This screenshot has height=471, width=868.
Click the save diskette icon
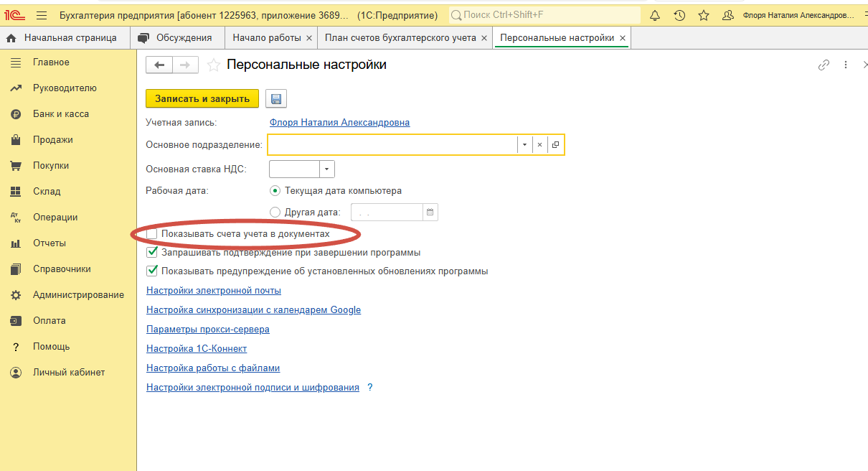276,99
